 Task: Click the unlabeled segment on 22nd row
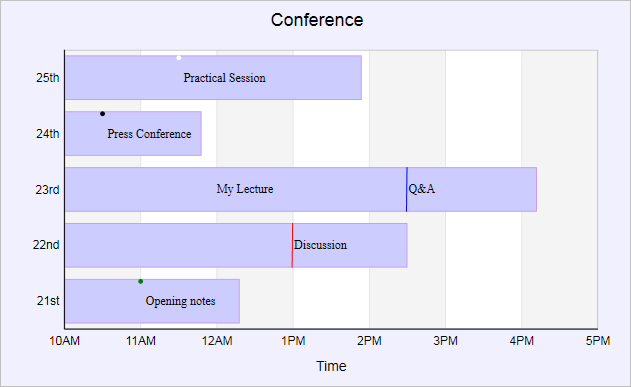point(179,245)
